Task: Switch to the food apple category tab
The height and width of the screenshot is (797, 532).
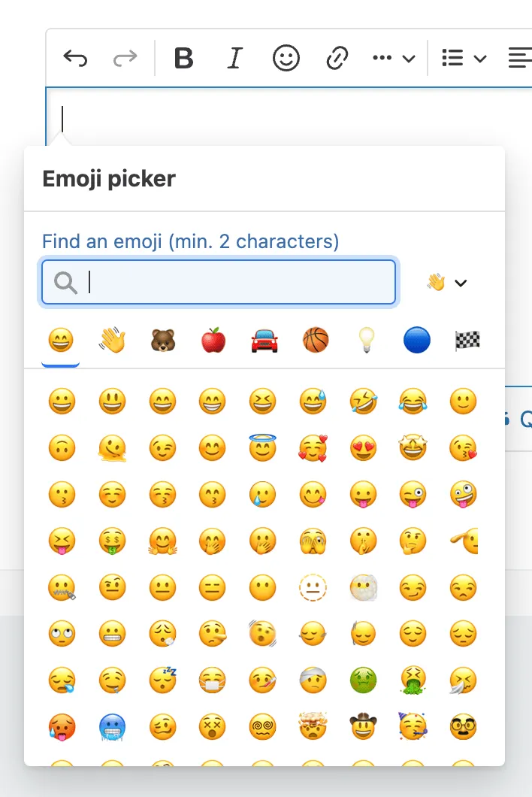Action: click(x=213, y=341)
